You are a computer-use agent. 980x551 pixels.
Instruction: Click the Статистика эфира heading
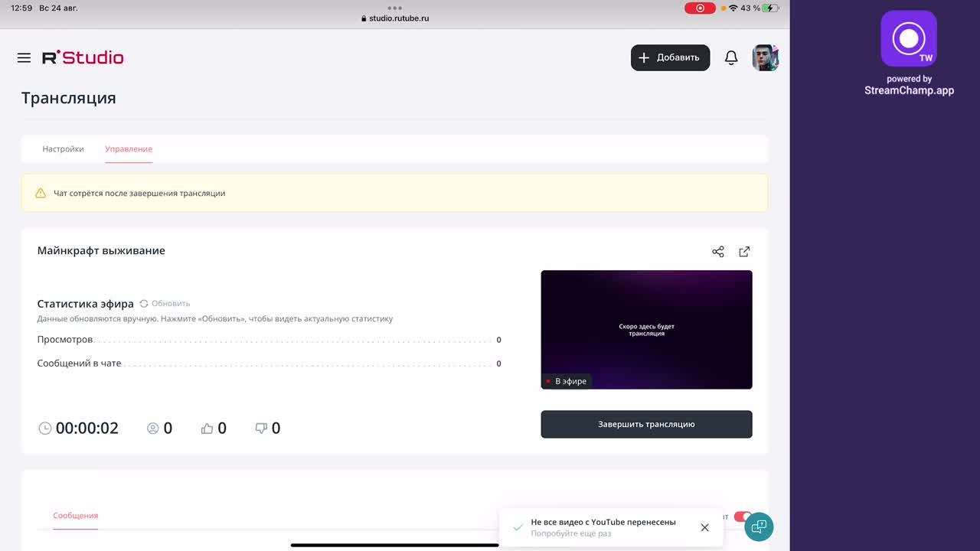pos(85,304)
